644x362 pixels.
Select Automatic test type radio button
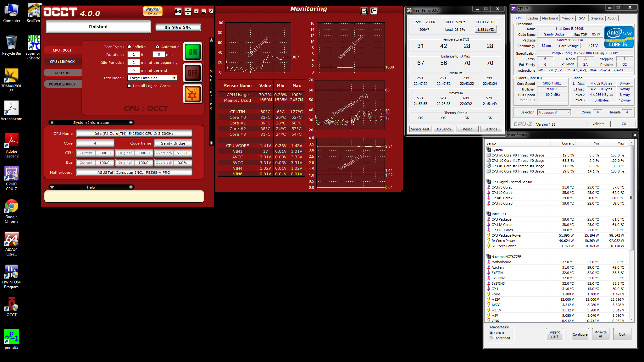pyautogui.click(x=158, y=47)
